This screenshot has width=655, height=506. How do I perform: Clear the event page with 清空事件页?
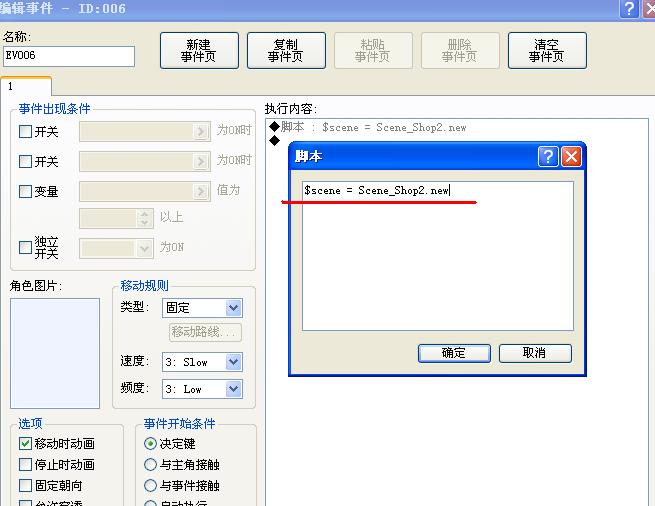click(547, 51)
